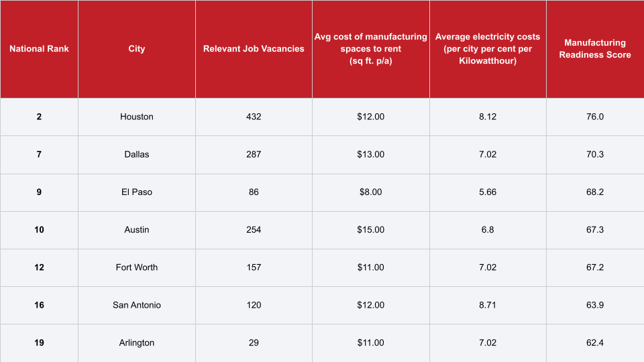
Task: Select the Dallas city cell
Action: [x=137, y=154]
